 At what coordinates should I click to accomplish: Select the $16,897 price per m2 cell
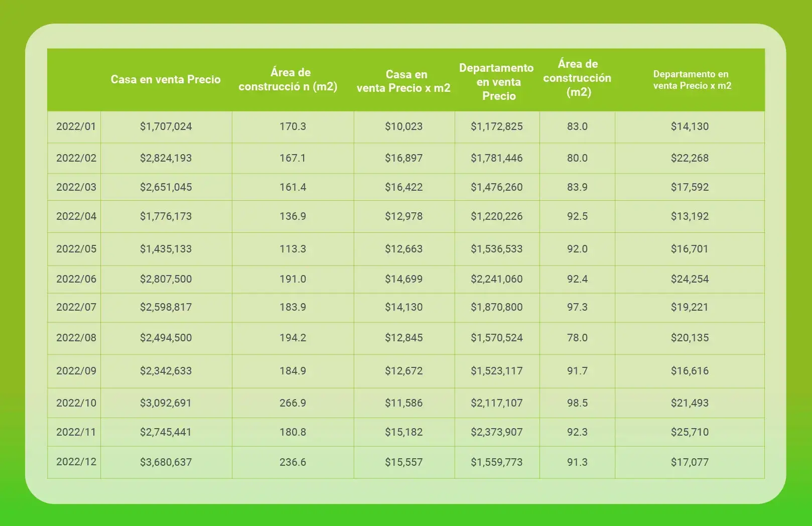click(403, 158)
